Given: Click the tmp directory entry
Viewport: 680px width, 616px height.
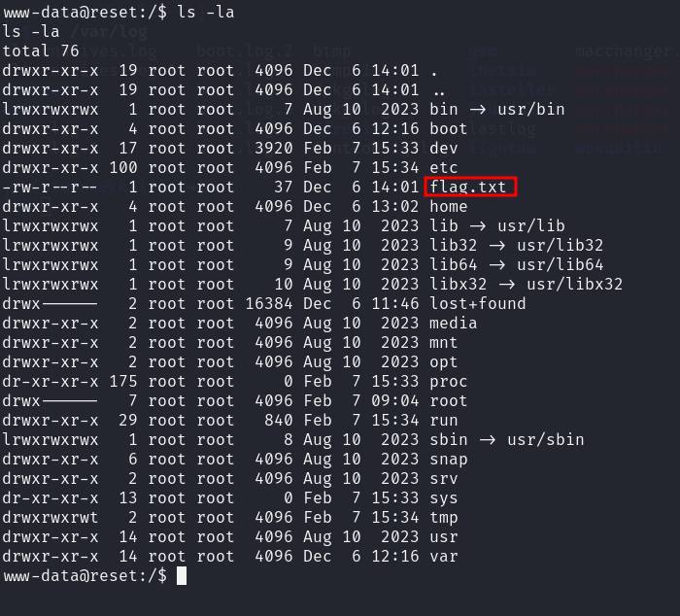Looking at the screenshot, I should [x=443, y=517].
